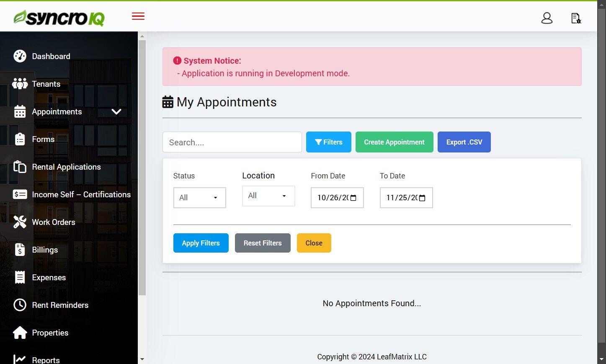606x364 pixels.
Task: Open To Date calendar picker icon
Action: click(x=422, y=198)
